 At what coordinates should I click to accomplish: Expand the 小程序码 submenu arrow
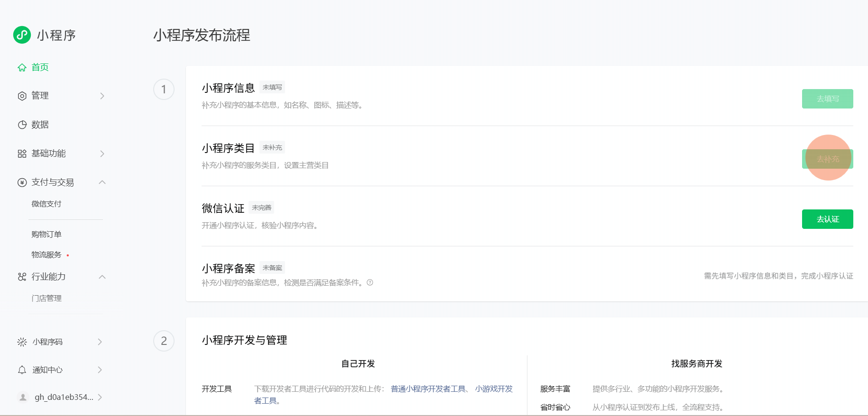[100, 342]
